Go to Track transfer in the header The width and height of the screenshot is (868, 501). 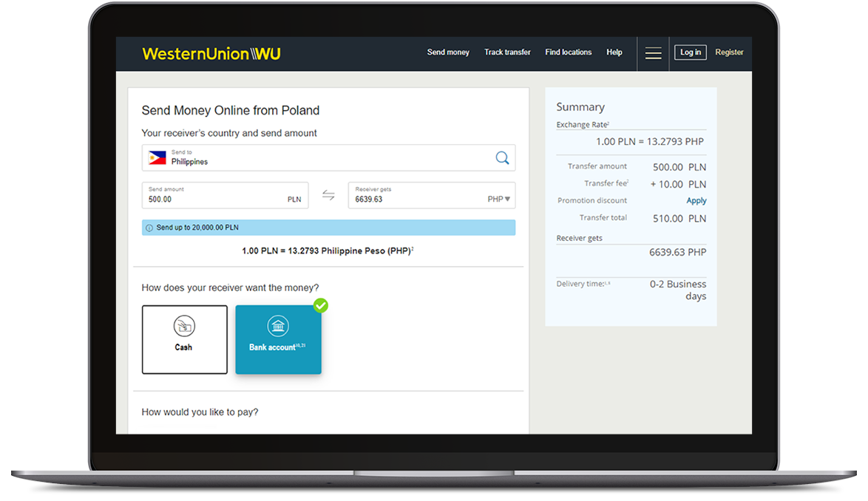[507, 52]
